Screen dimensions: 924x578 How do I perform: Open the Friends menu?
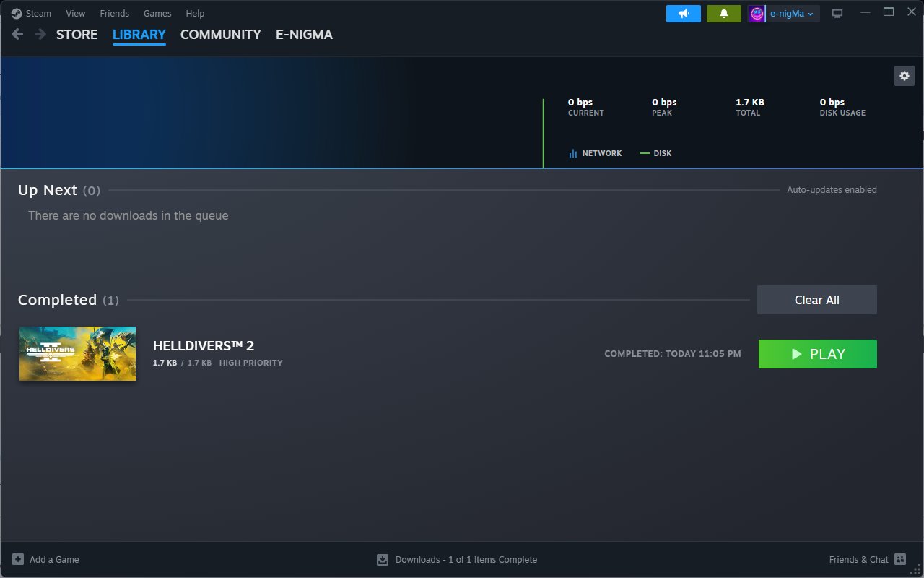(114, 13)
